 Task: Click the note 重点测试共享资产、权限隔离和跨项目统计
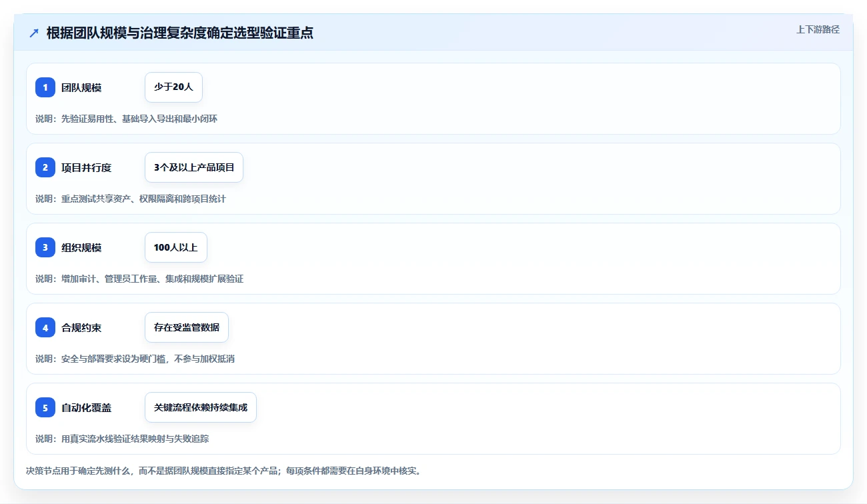pos(143,199)
